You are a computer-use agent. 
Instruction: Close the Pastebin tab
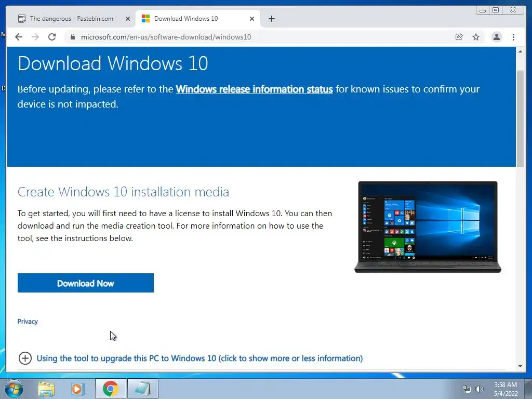128,19
